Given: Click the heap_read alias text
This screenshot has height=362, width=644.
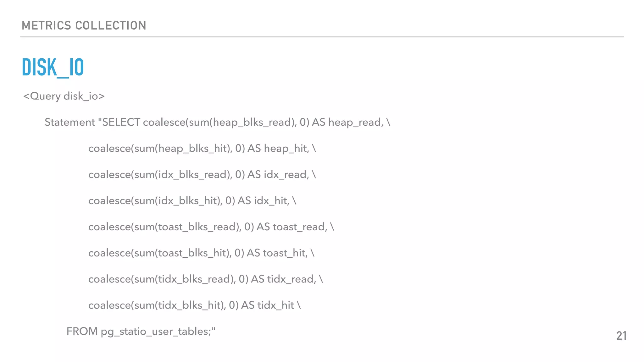Looking at the screenshot, I should coord(355,122).
